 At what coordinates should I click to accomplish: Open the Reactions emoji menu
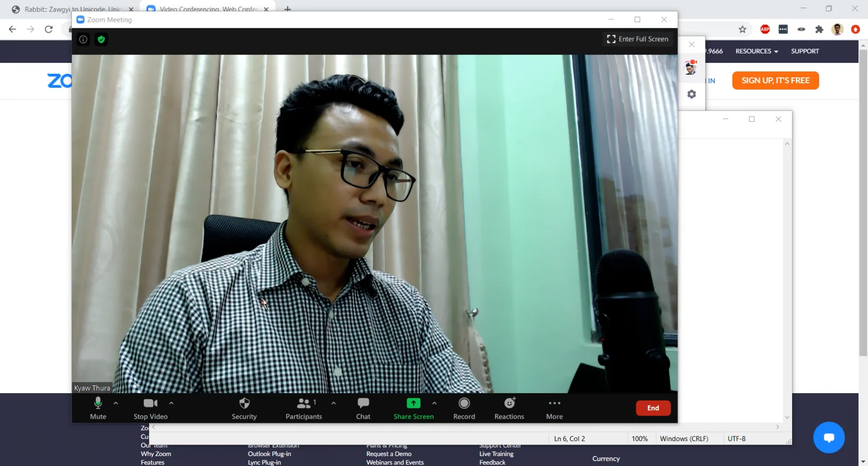click(509, 408)
